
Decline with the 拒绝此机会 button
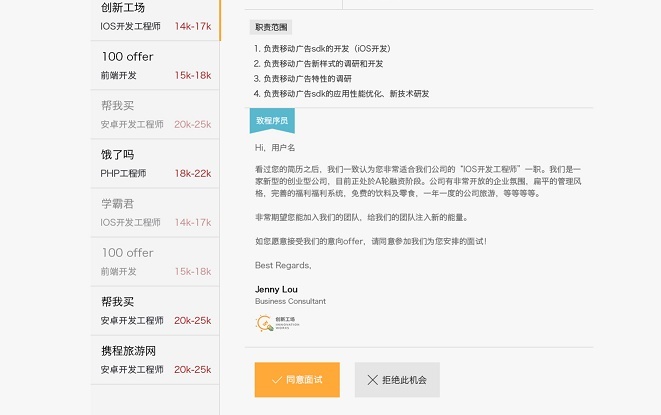coord(397,380)
